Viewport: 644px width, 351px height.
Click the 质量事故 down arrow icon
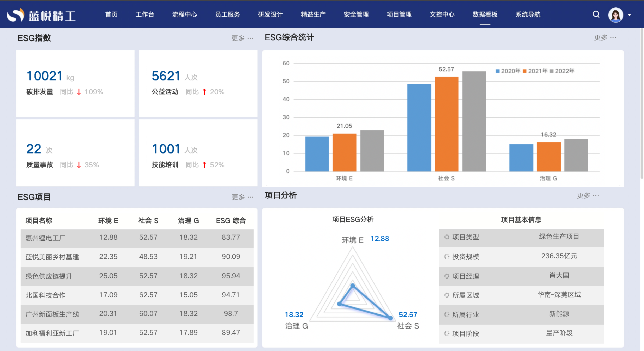[79, 165]
